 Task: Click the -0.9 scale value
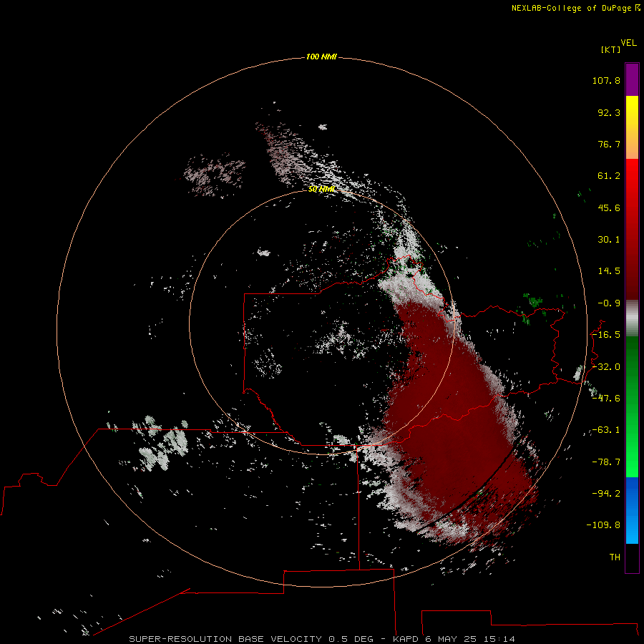coord(609,303)
